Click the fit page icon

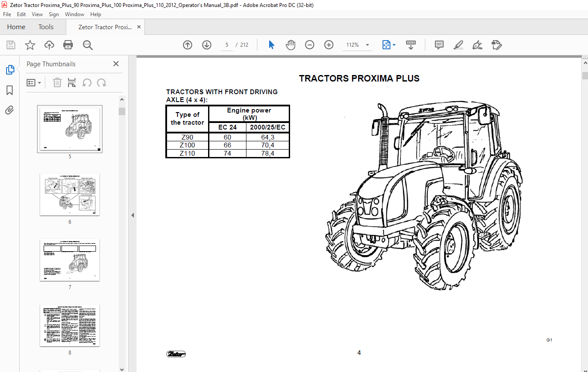tap(386, 45)
